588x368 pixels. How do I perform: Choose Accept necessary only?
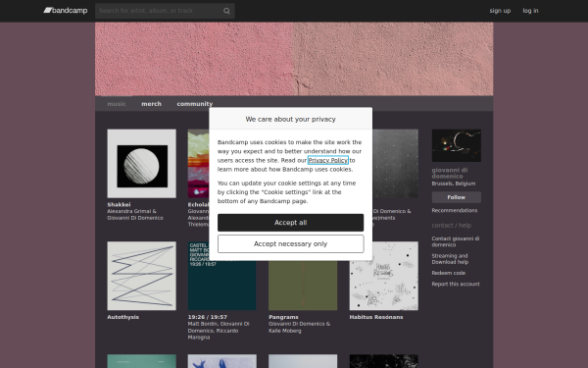click(x=291, y=244)
